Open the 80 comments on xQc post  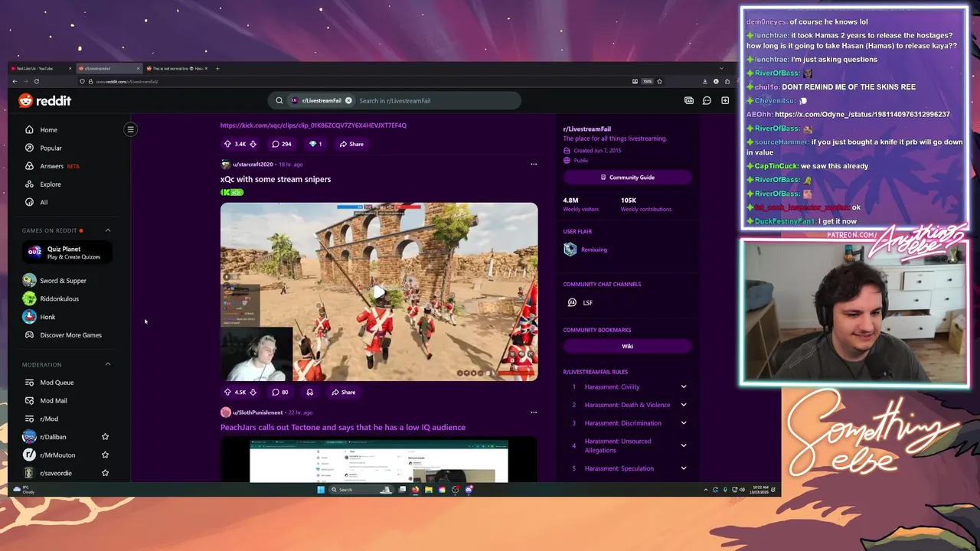280,392
